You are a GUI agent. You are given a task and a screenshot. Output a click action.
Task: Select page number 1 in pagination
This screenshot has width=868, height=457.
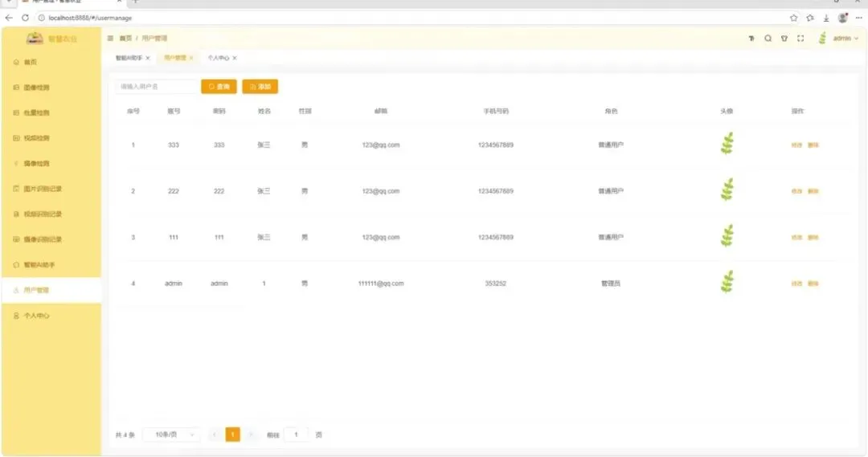pos(232,435)
